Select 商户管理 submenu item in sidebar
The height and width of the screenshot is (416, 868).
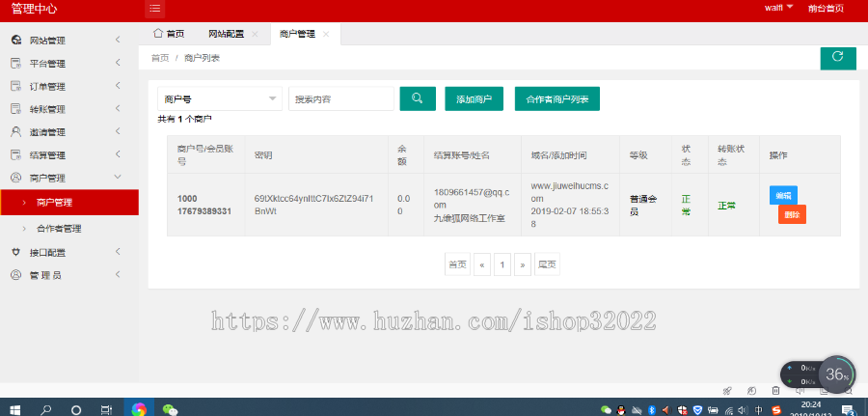[x=69, y=202]
